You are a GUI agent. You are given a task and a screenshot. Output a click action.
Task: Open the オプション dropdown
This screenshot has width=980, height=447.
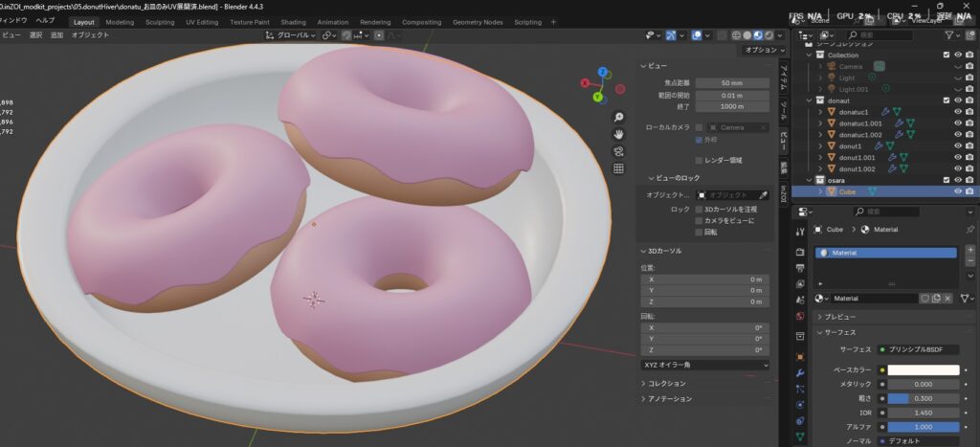[765, 50]
